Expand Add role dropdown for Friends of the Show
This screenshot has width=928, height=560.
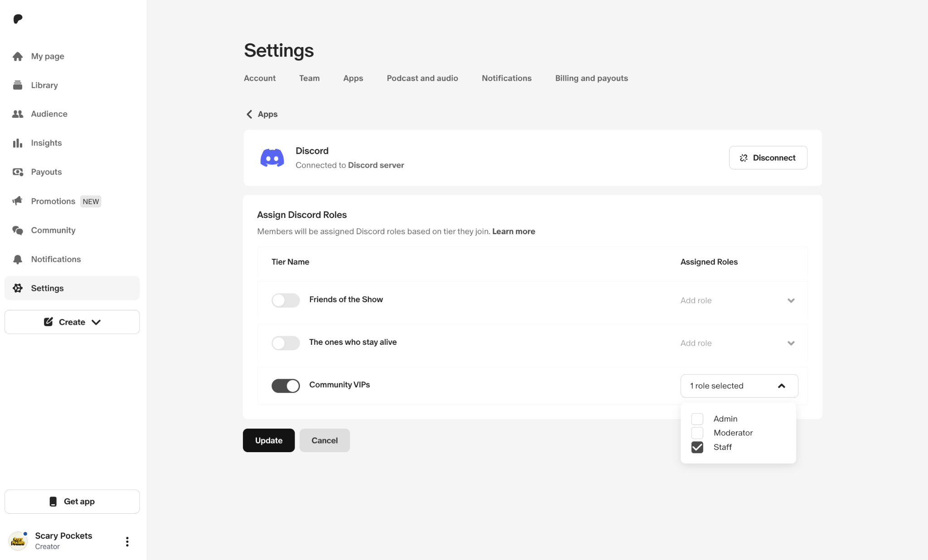(x=739, y=300)
